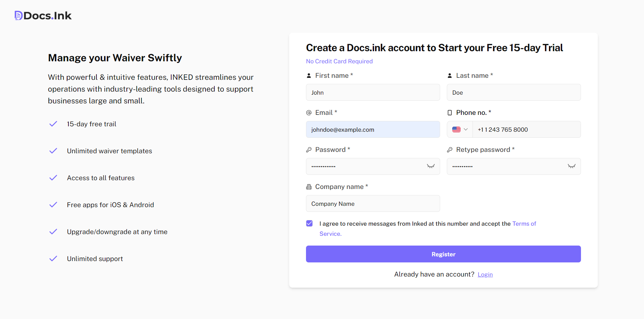Click the phone icon beside Phone no.
This screenshot has width=644, height=319.
click(x=450, y=113)
